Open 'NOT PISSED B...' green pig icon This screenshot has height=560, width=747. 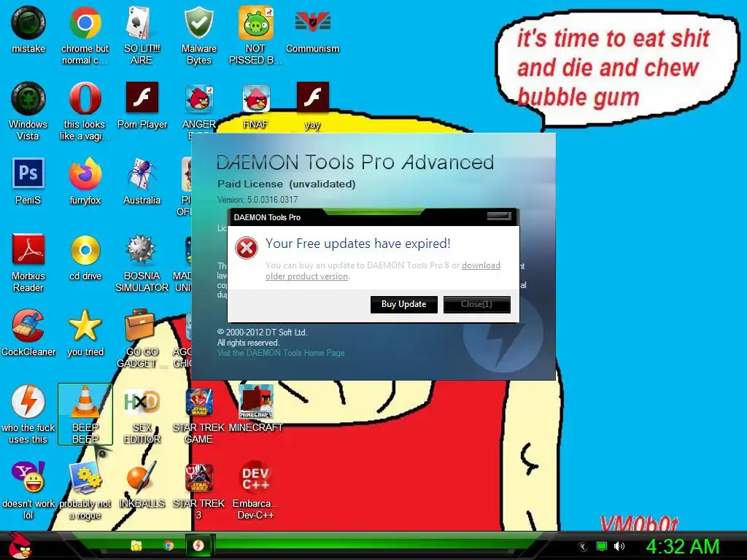[x=256, y=23]
